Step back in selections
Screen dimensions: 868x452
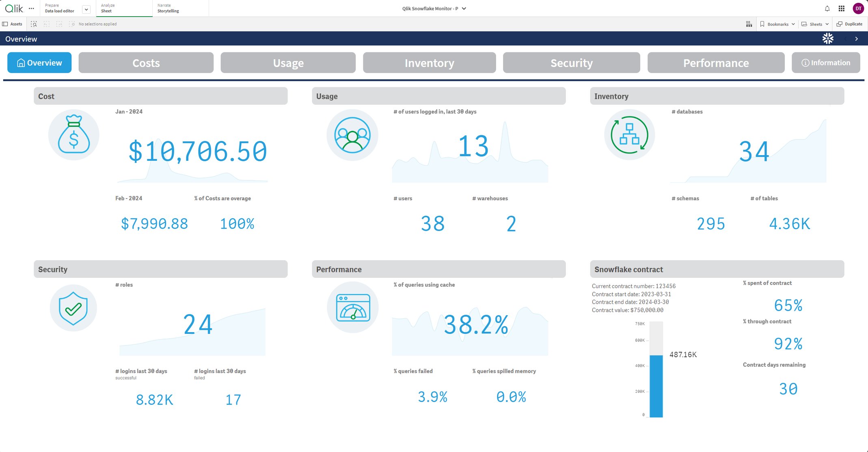coord(46,24)
